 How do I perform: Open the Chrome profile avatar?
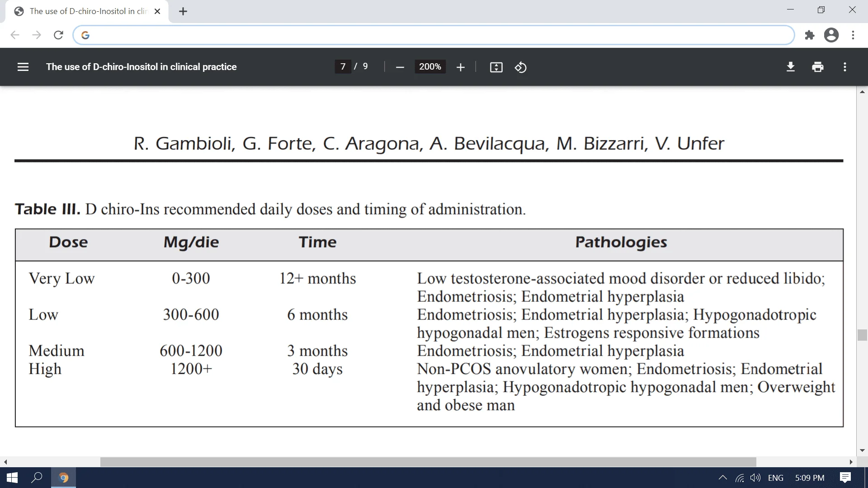coord(831,35)
